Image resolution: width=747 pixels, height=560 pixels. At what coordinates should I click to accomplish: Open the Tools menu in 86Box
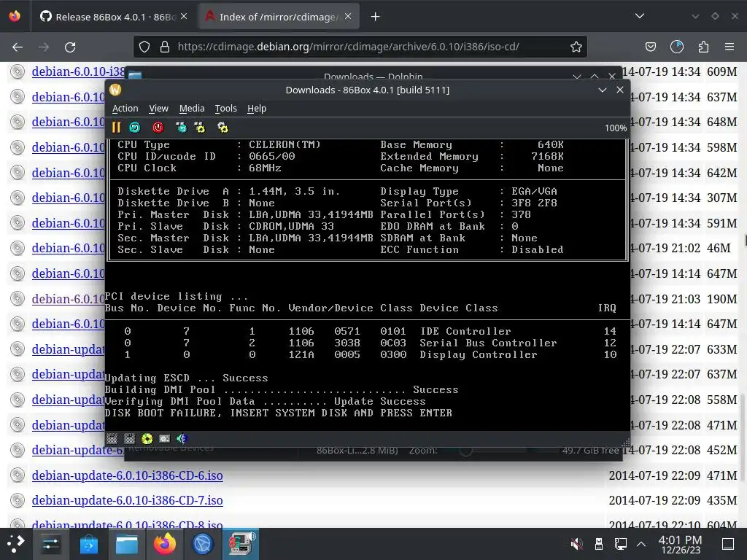[226, 109]
